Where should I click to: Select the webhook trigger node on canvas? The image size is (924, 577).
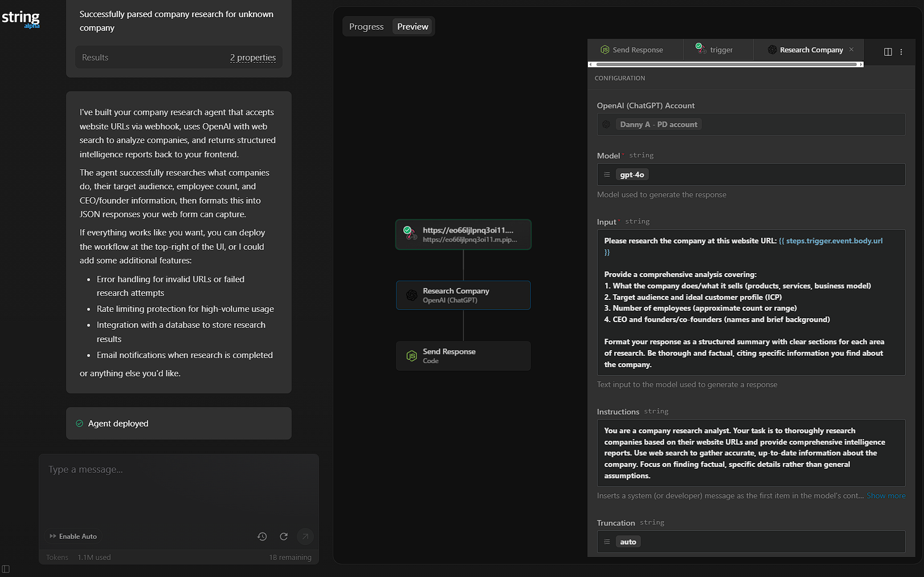click(x=463, y=234)
